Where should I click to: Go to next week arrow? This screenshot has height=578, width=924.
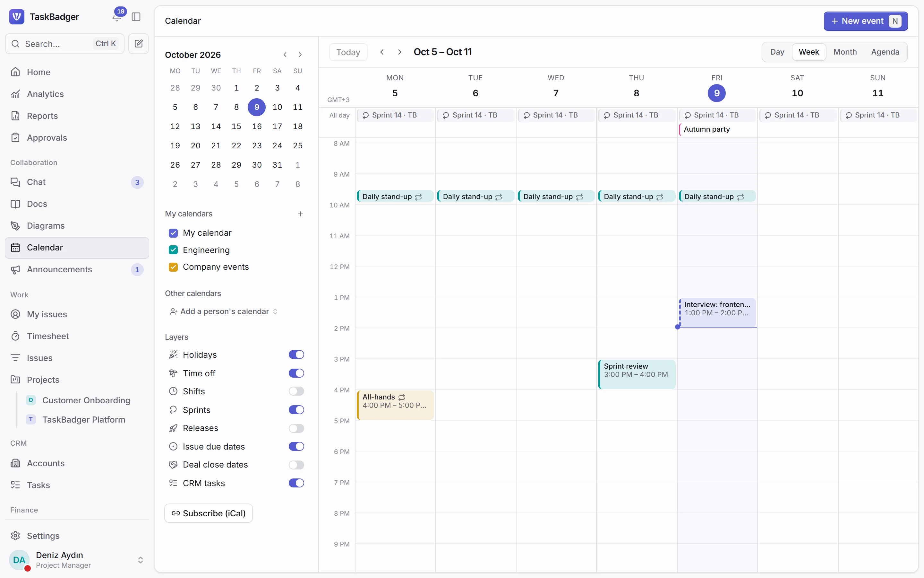click(399, 52)
